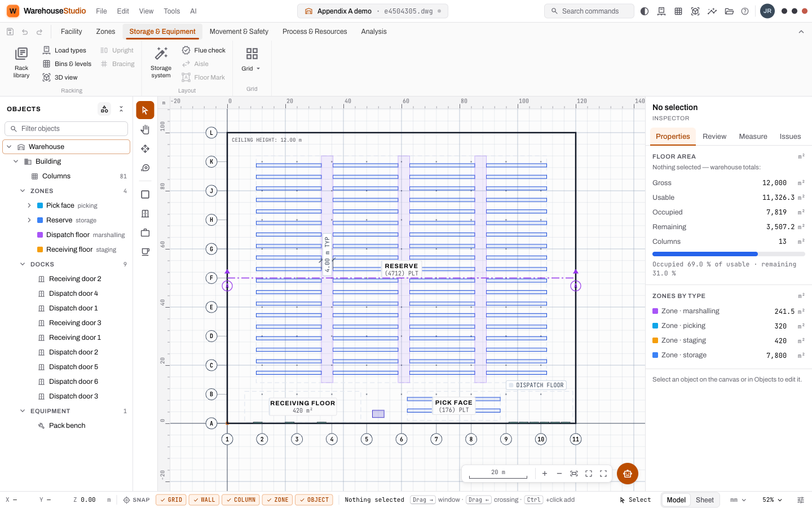This screenshot has height=508, width=812.
Task: Open the Rack library
Action: (21, 63)
